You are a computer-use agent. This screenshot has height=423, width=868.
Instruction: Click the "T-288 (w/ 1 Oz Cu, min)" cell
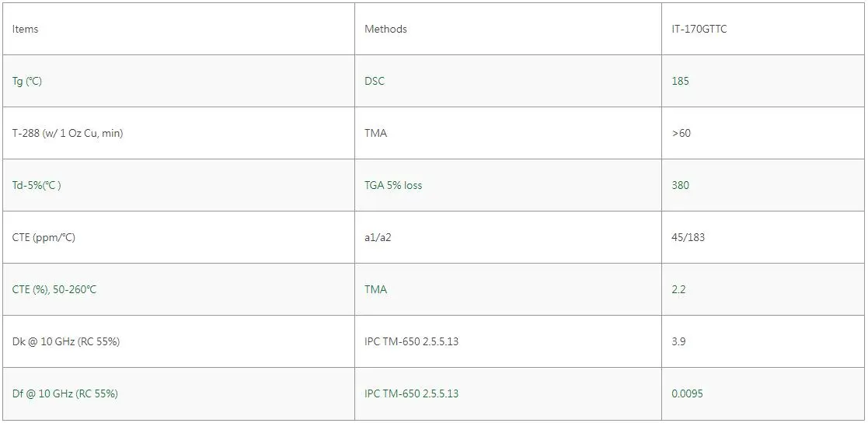point(68,133)
